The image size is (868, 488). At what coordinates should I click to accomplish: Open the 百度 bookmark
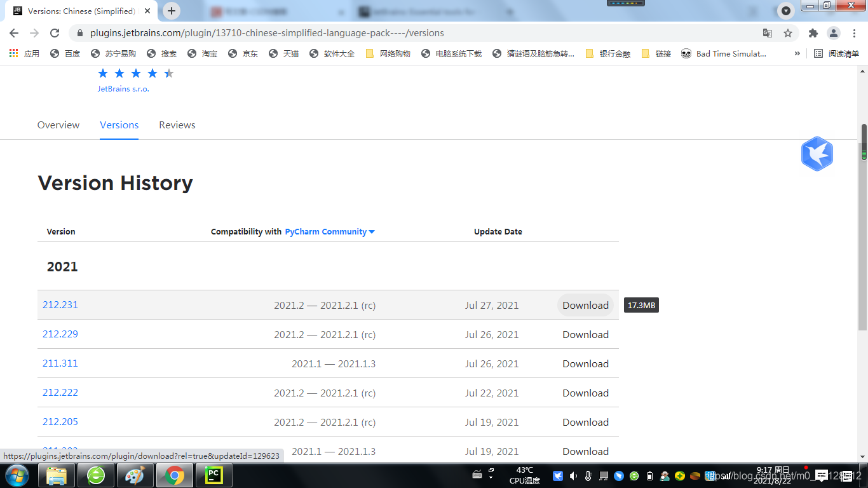click(65, 54)
